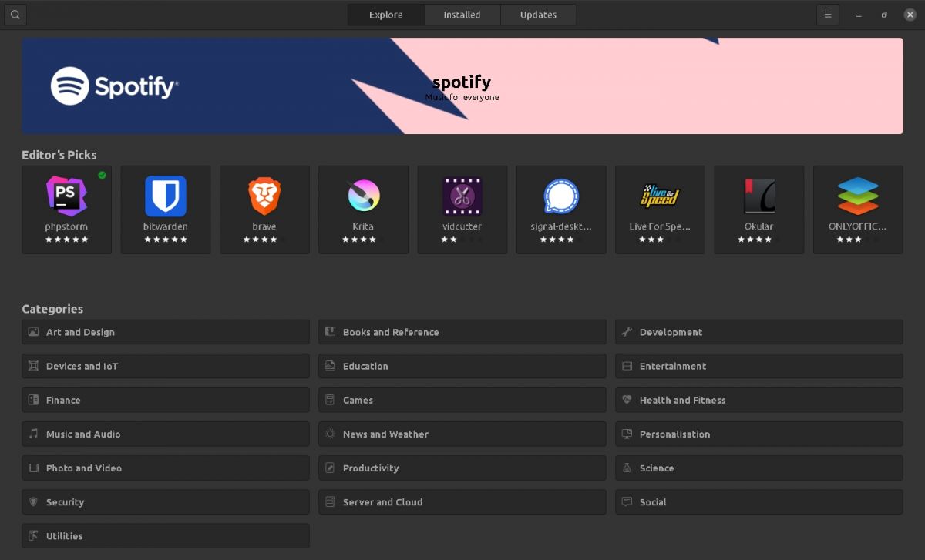Click the Education category icon
The height and width of the screenshot is (560, 925).
pyautogui.click(x=330, y=366)
